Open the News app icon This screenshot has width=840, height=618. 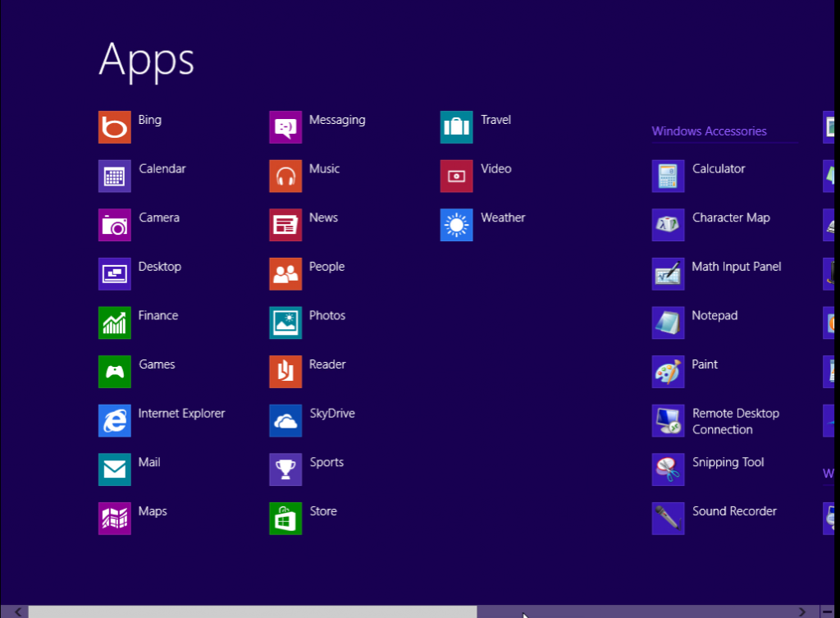[x=285, y=225]
